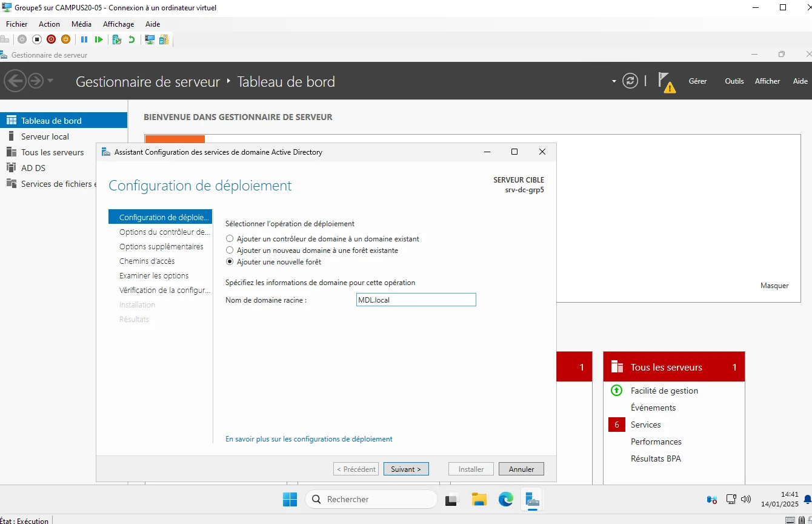This screenshot has height=524, width=812.
Task: Open the Média menu
Action: tap(81, 24)
